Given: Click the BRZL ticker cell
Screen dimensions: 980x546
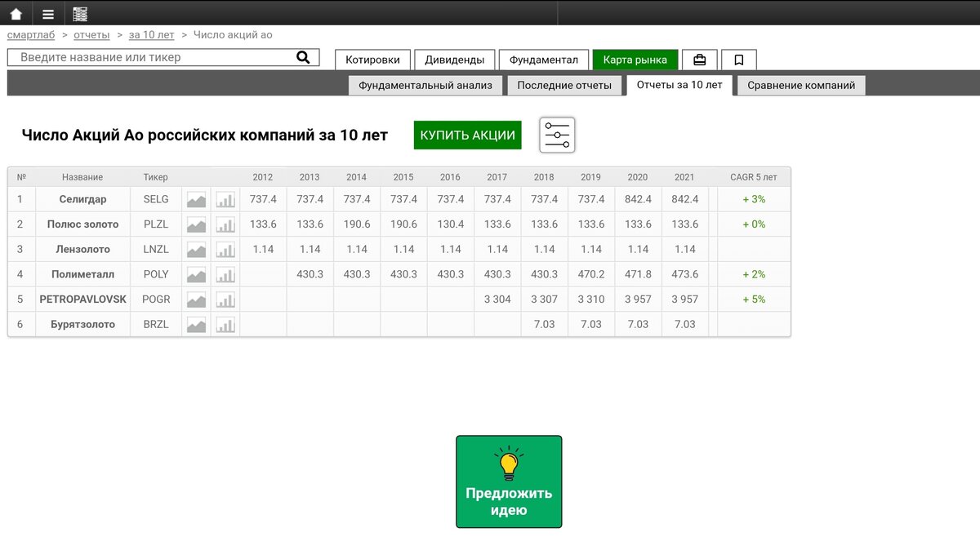Looking at the screenshot, I should (156, 325).
